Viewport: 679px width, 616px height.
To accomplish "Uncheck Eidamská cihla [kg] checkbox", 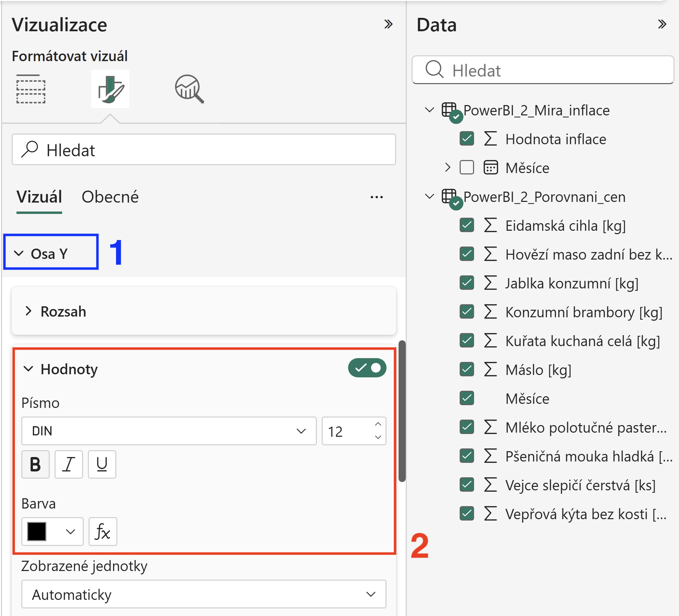I will click(467, 226).
